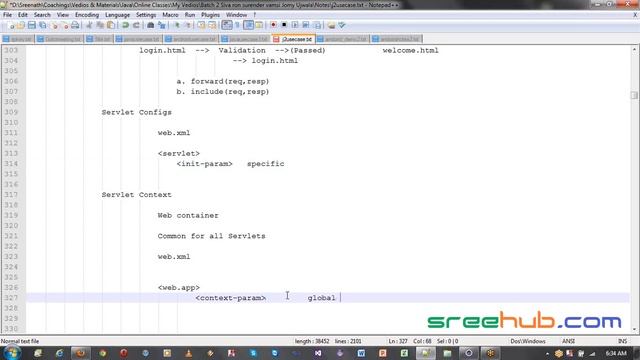640x360 pixels.
Task: Open the Macro menu
Action: 170,15
